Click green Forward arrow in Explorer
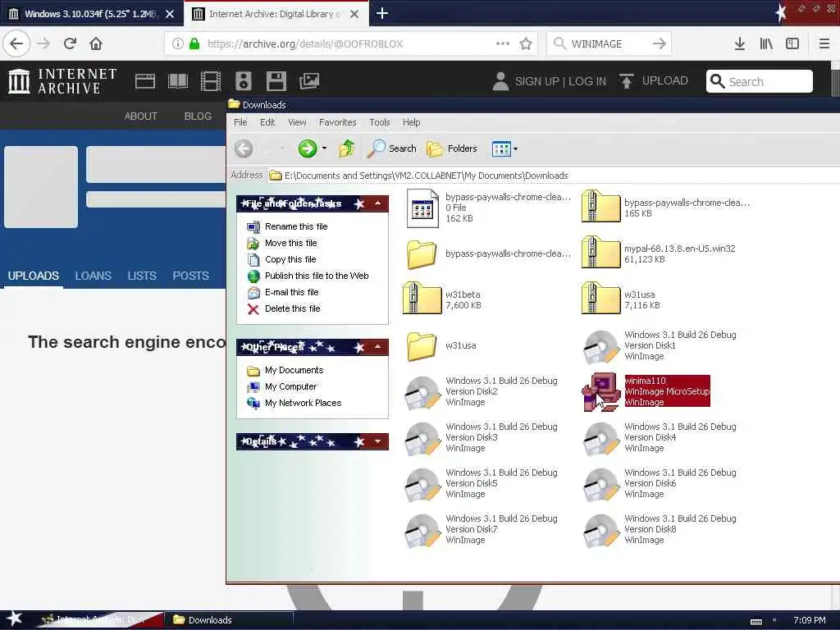The height and width of the screenshot is (630, 840). (308, 148)
